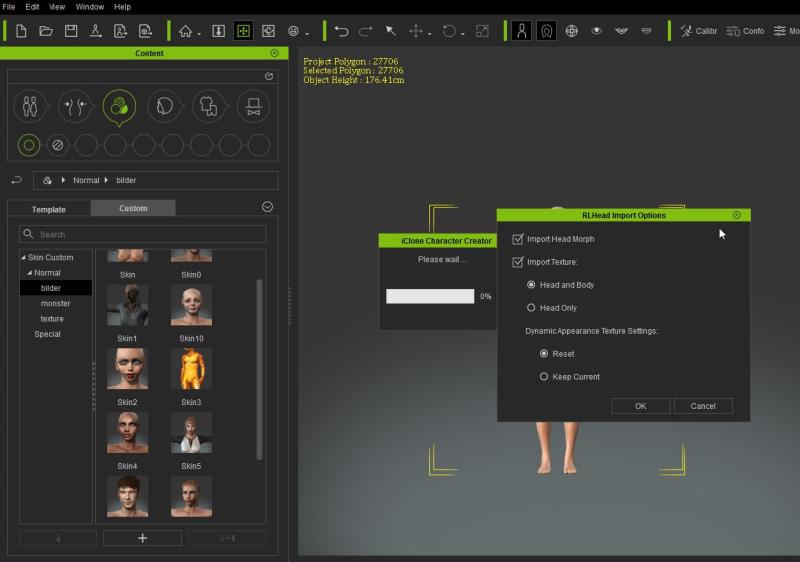800x562 pixels.
Task: Select the Hair category icon
Action: pyautogui.click(x=163, y=105)
